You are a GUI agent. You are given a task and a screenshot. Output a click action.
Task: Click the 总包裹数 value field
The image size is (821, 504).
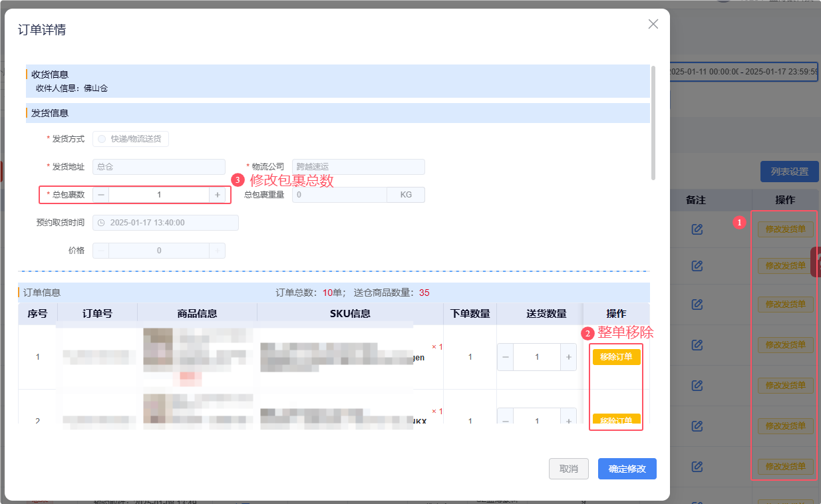(x=159, y=195)
